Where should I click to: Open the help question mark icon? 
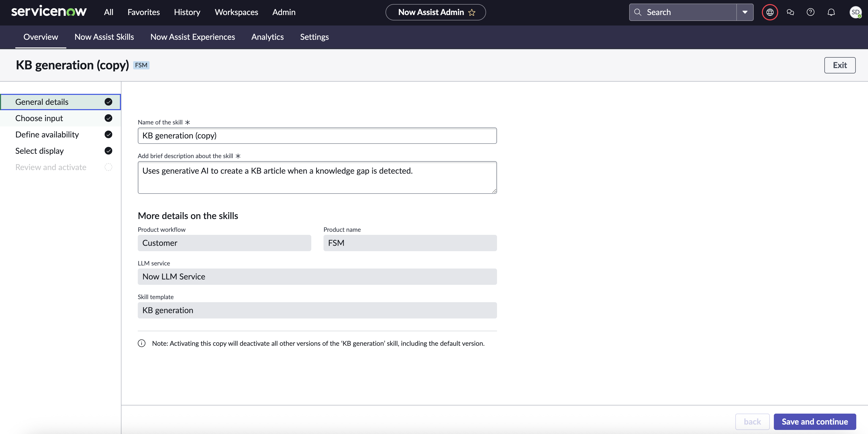click(x=810, y=12)
